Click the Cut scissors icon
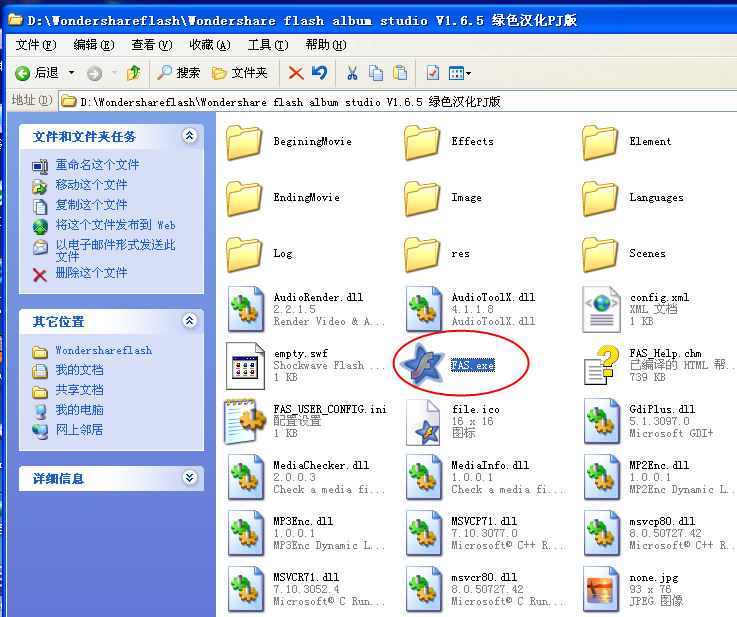The width and height of the screenshot is (737, 617). [x=352, y=73]
